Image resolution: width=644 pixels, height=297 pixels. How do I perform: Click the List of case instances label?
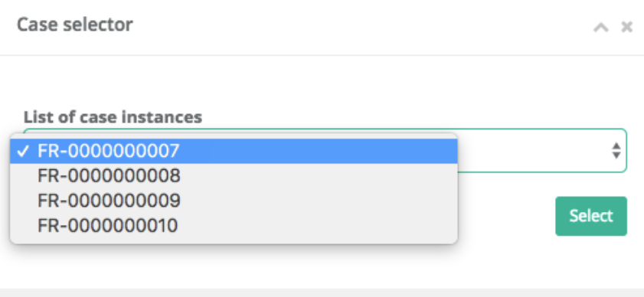pyautogui.click(x=113, y=117)
